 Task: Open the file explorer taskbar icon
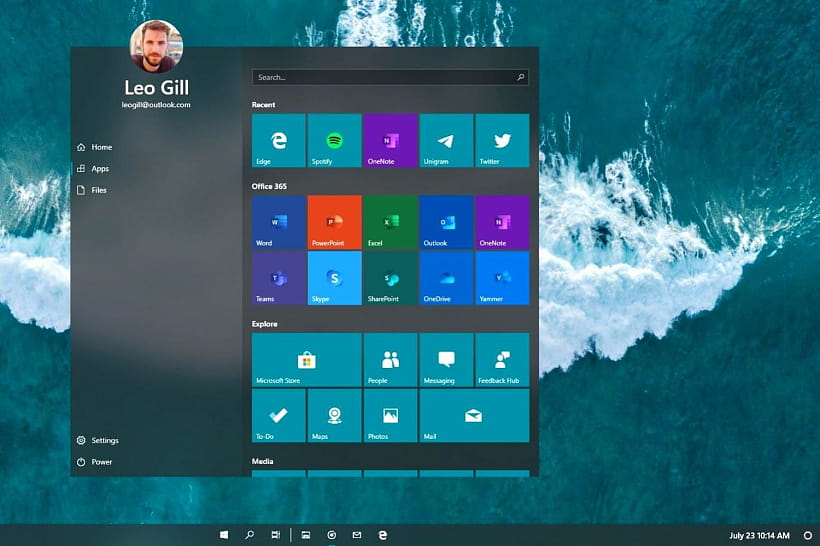pos(306,535)
